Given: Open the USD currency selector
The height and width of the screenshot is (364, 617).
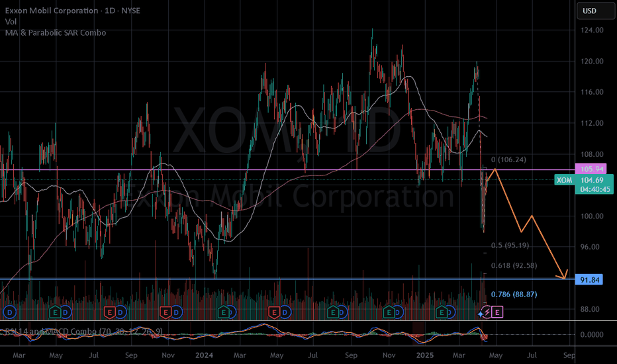Looking at the screenshot, I should 595,11.
